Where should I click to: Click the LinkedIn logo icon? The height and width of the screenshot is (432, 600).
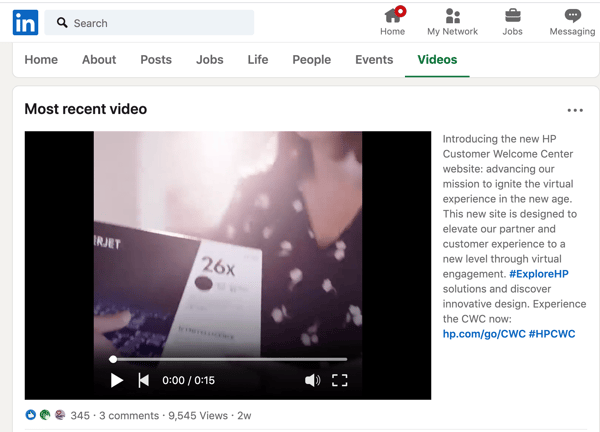25,23
